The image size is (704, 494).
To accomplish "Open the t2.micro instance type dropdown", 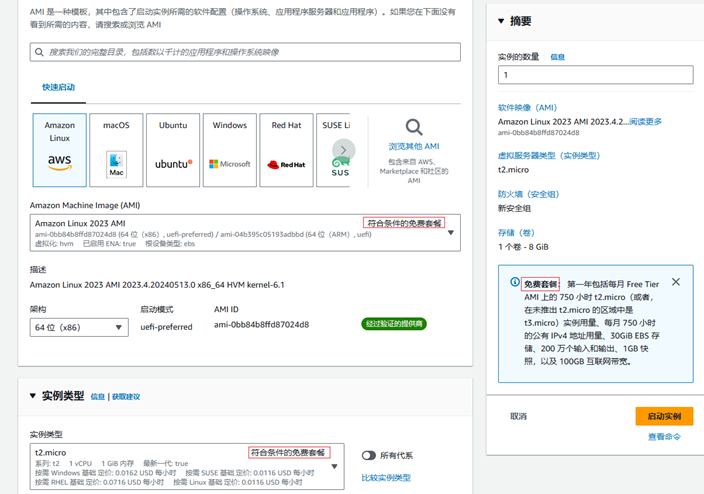I will [x=187, y=467].
